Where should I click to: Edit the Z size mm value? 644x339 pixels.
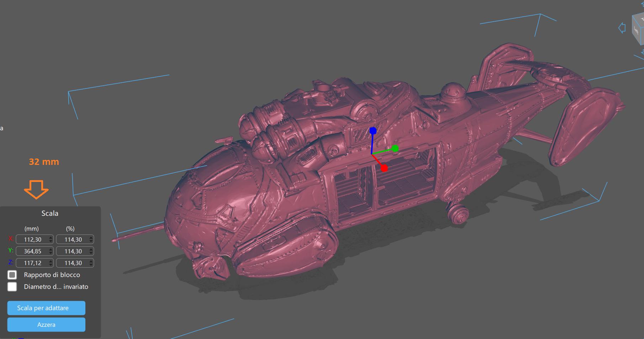pyautogui.click(x=32, y=263)
